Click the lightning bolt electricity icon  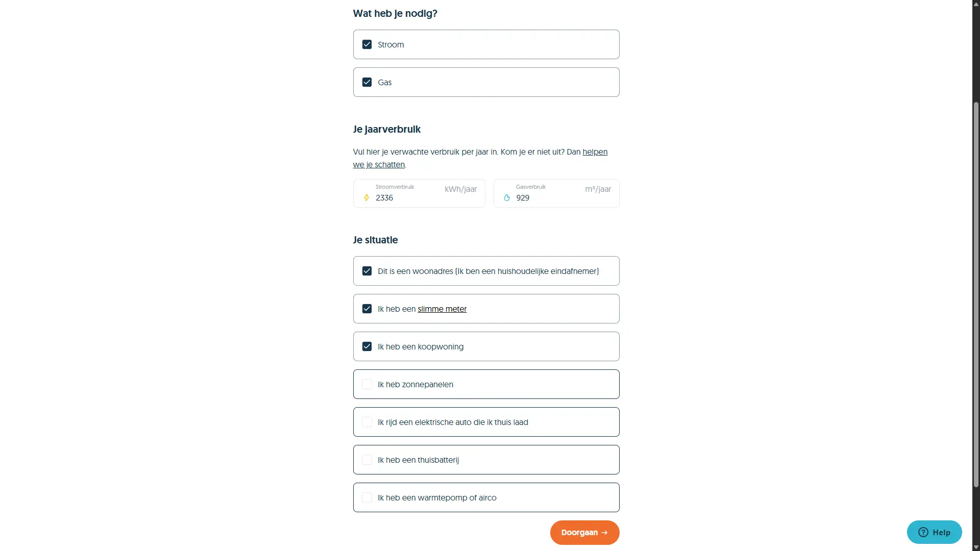pos(366,197)
